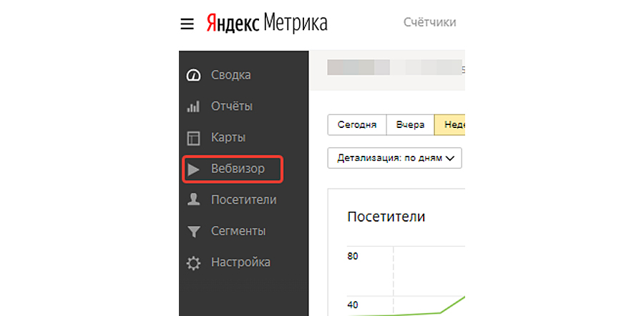This screenshot has width=644, height=316.
Task: Click the Отчёты bar chart icon
Action: 193,107
